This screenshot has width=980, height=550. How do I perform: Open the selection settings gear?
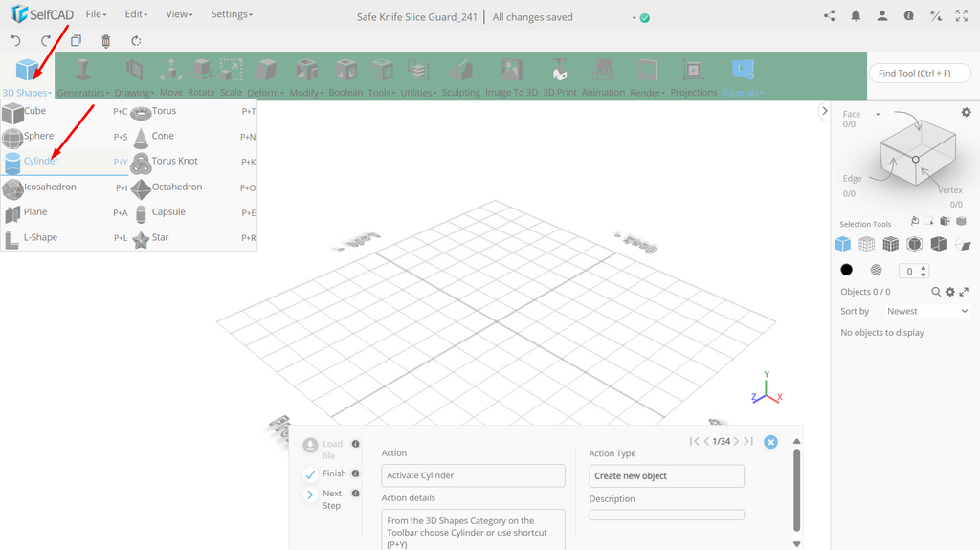pyautogui.click(x=967, y=113)
